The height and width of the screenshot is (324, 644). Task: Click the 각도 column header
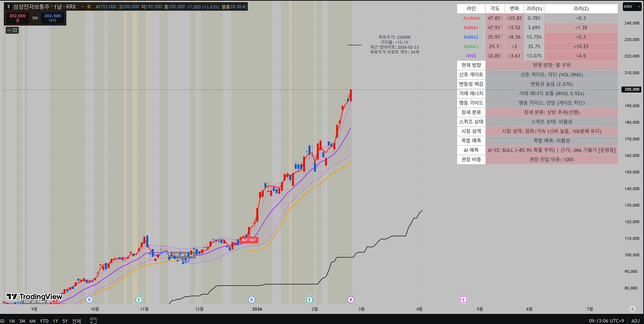495,8
